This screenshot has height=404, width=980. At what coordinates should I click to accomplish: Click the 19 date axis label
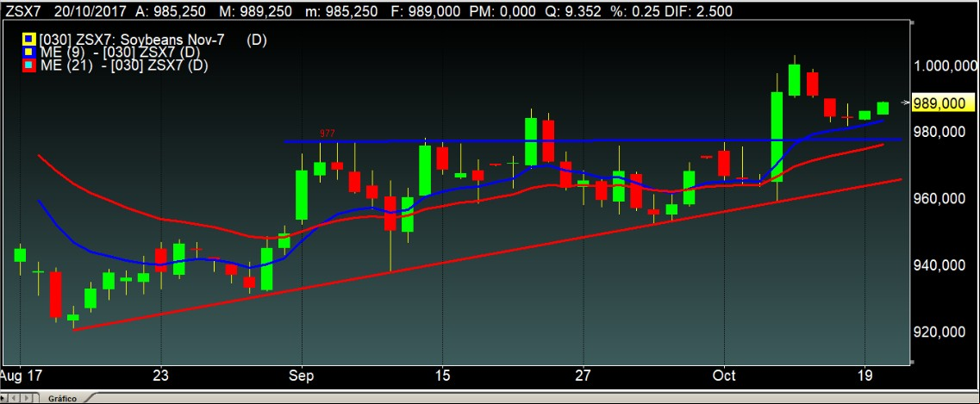(x=865, y=377)
